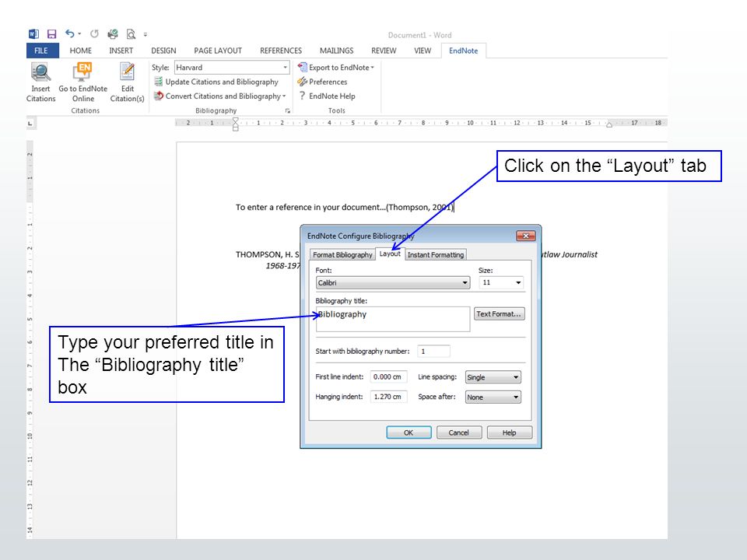Screen dimensions: 747x560
Task: Open the Bibliography group dialog launcher
Action: [288, 111]
